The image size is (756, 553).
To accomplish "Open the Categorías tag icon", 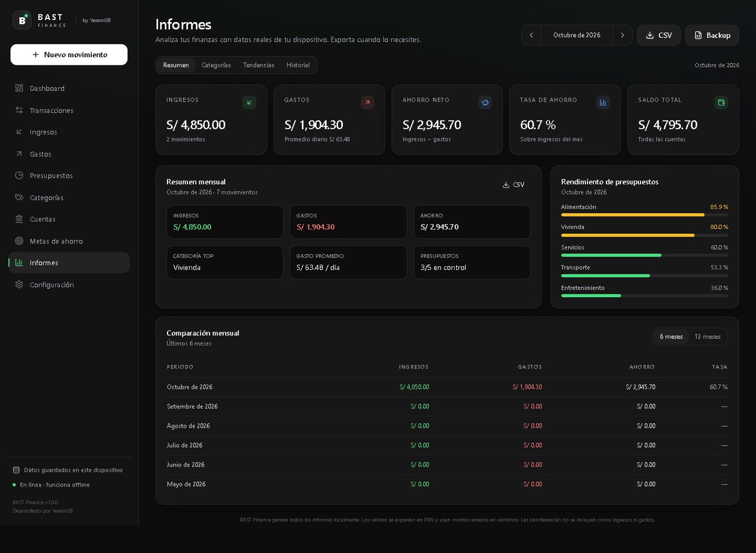I will [19, 198].
